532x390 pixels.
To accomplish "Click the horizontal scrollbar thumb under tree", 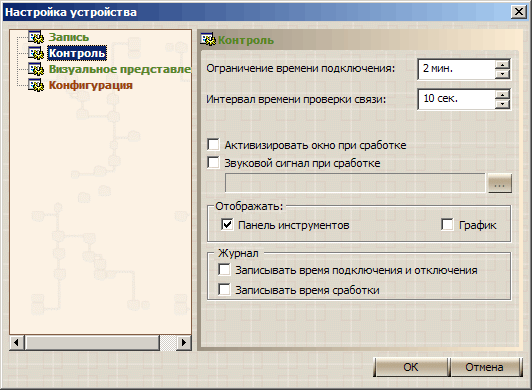I will [92, 342].
